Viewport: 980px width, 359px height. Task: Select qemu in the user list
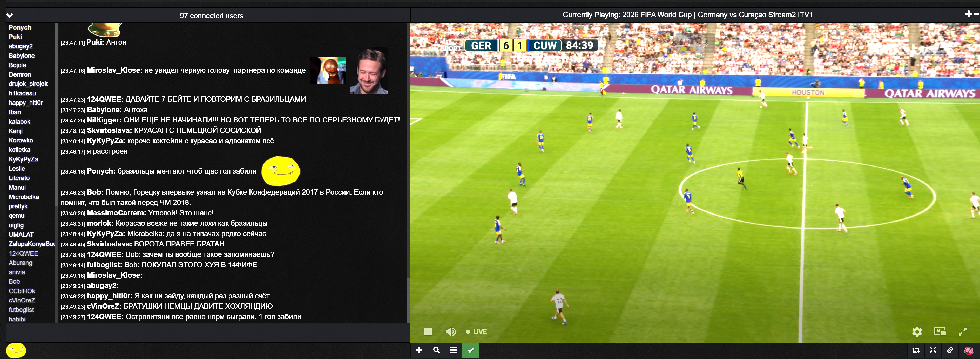click(x=16, y=216)
